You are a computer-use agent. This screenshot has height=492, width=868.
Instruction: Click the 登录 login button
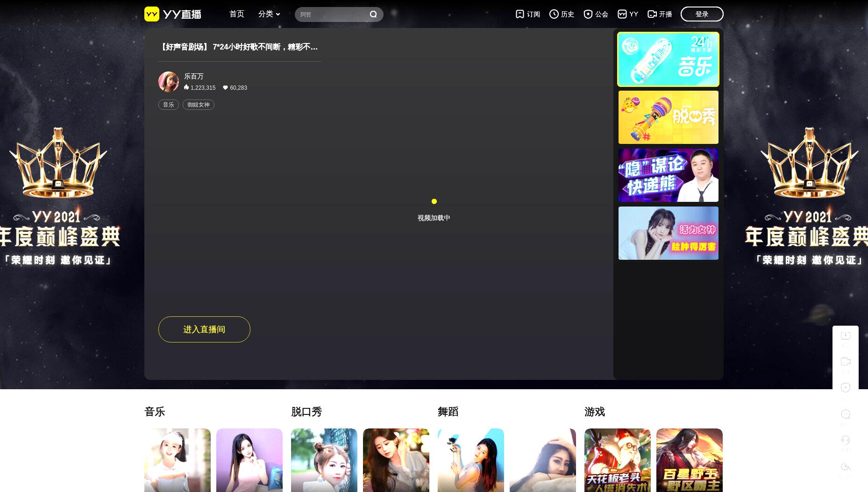pyautogui.click(x=702, y=14)
